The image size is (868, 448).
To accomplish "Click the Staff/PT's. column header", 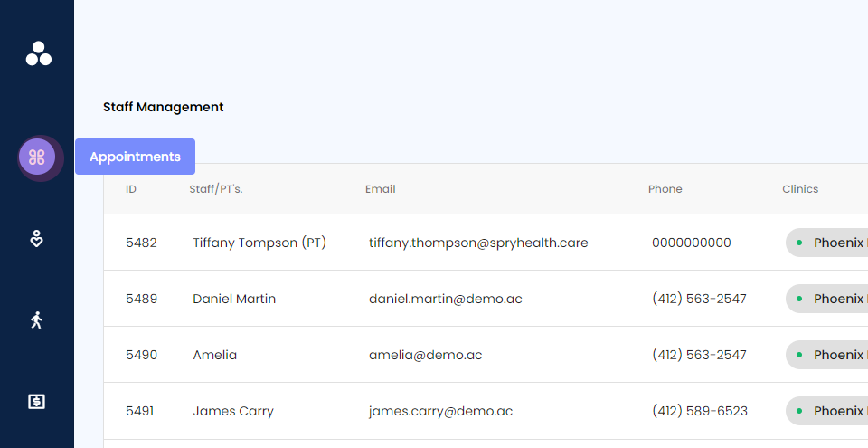I will [x=216, y=189].
